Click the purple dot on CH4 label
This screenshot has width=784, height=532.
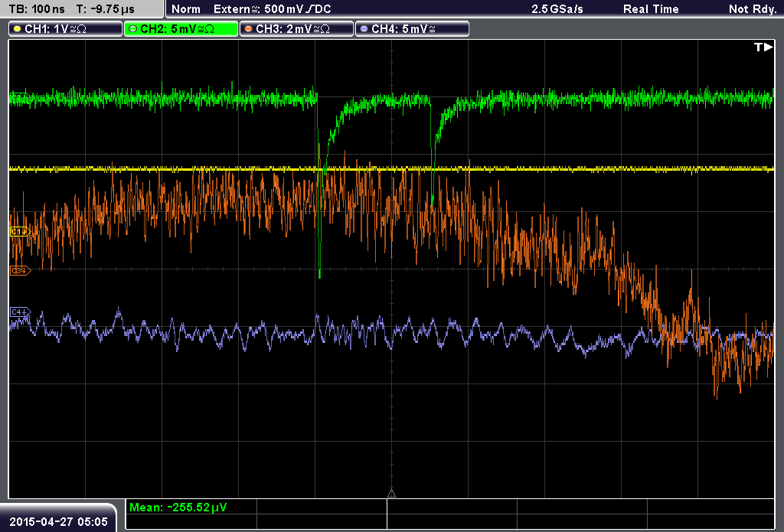pyautogui.click(x=364, y=29)
